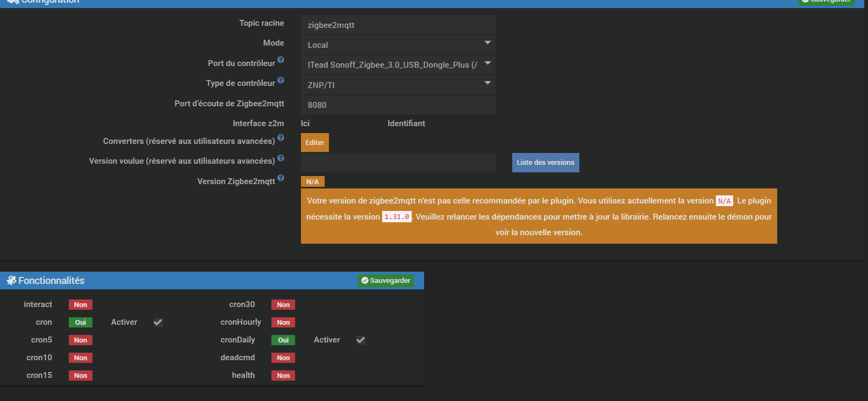The height and width of the screenshot is (401, 868).
Task: Click help icon next to Port du contrôleur
Action: pos(281,60)
